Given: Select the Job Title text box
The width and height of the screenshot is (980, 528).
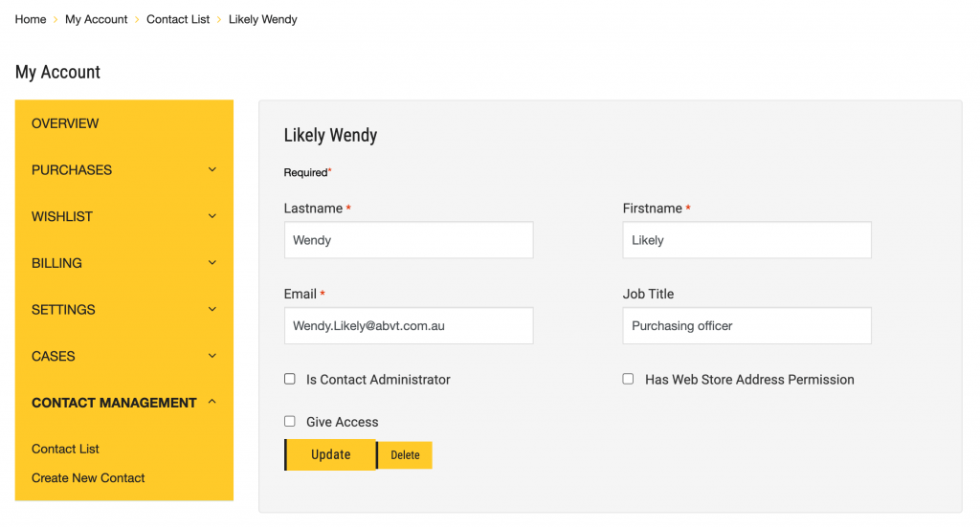Looking at the screenshot, I should (746, 326).
